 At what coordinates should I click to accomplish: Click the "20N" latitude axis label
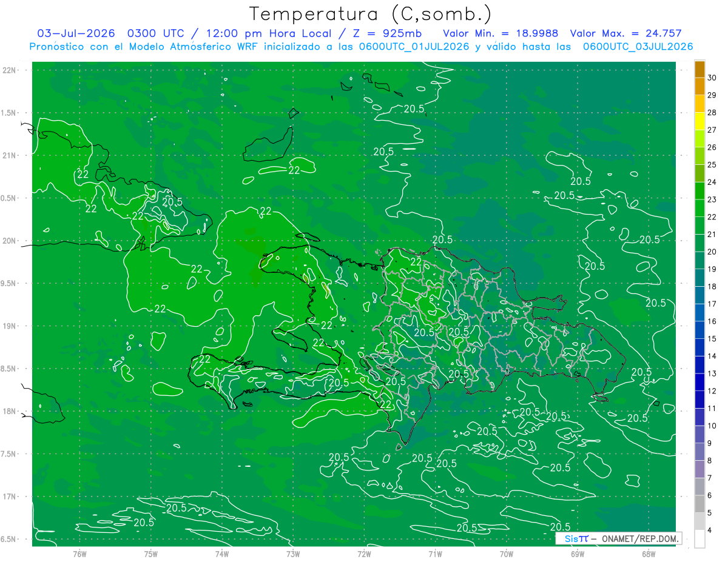(9, 241)
